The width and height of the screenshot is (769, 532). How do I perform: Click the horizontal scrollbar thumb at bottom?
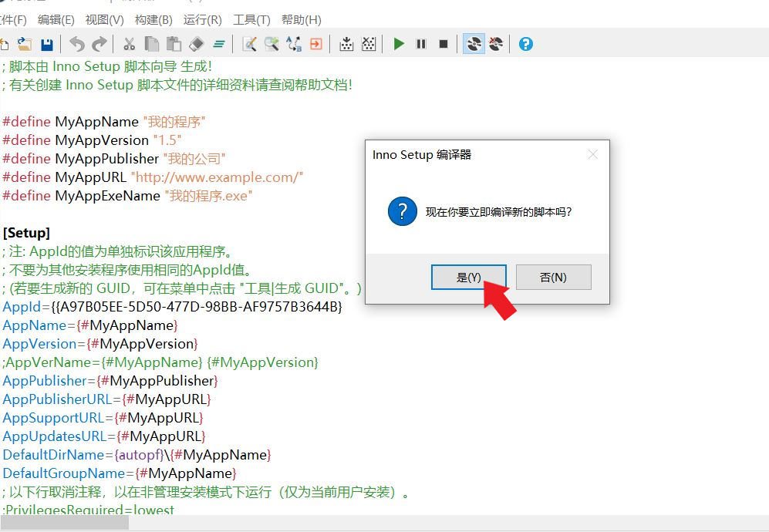64,524
